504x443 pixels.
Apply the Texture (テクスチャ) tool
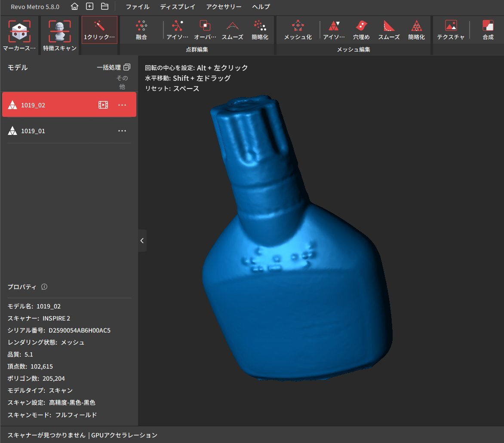[451, 30]
